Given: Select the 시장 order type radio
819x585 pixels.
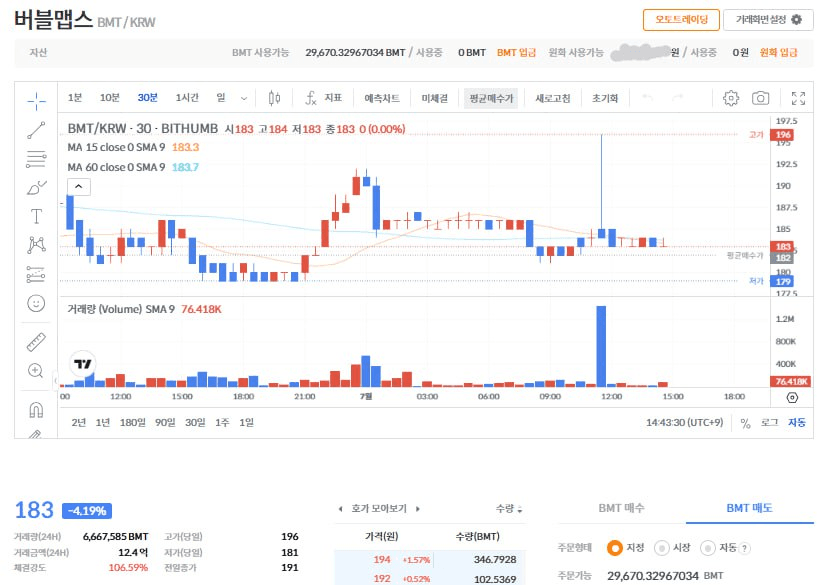Looking at the screenshot, I should [x=661, y=548].
